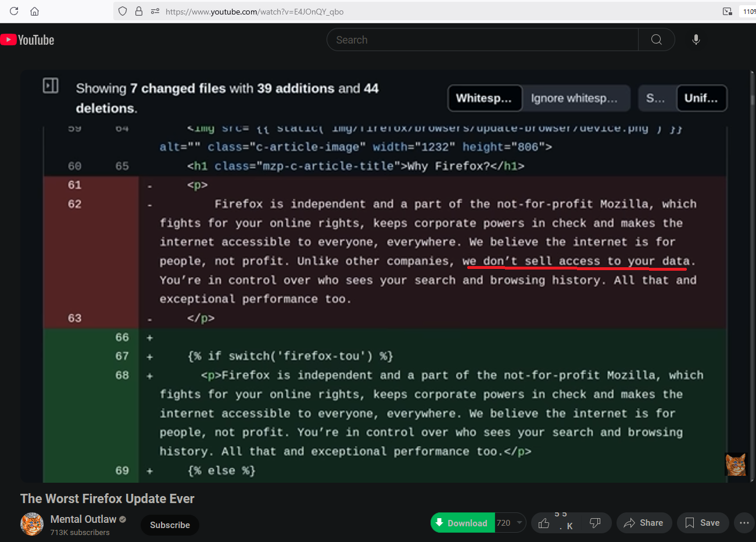Open the tracking protection shield icon
Viewport: 756px width, 542px height.
[122, 11]
